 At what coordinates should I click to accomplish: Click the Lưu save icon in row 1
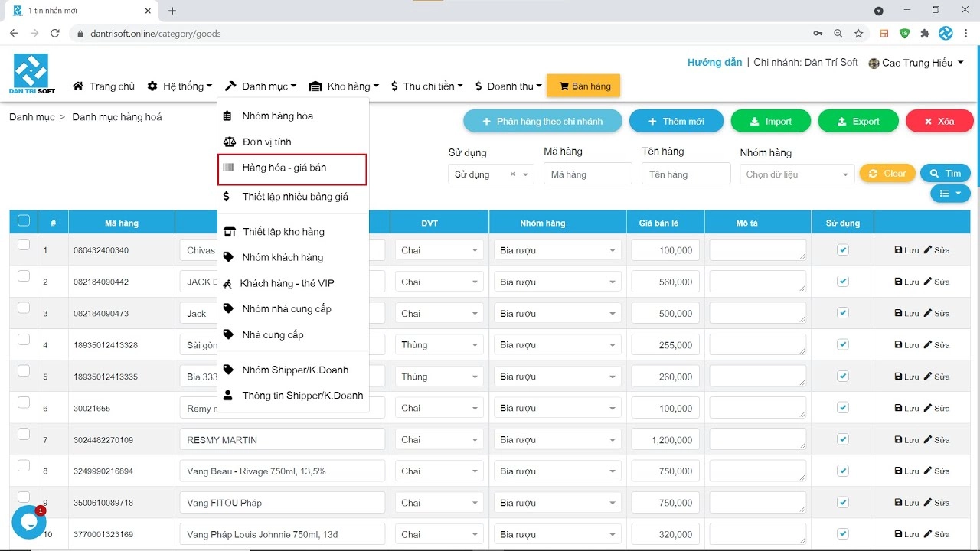pyautogui.click(x=899, y=250)
